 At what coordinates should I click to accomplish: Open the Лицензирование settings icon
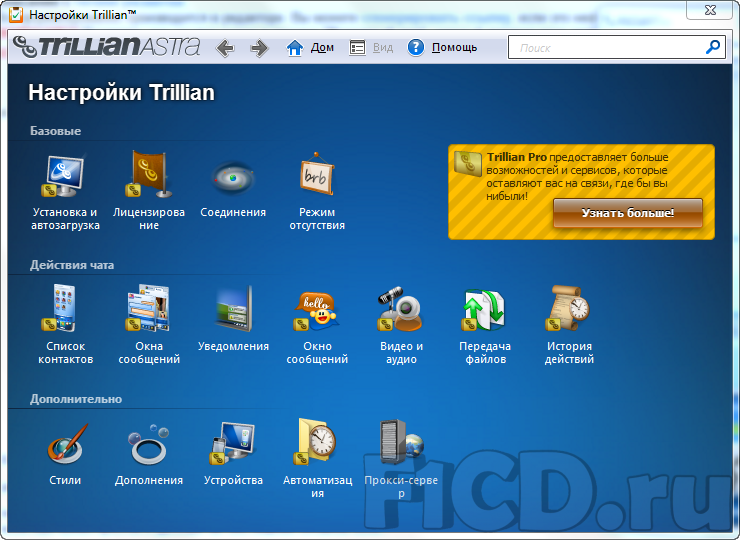149,174
